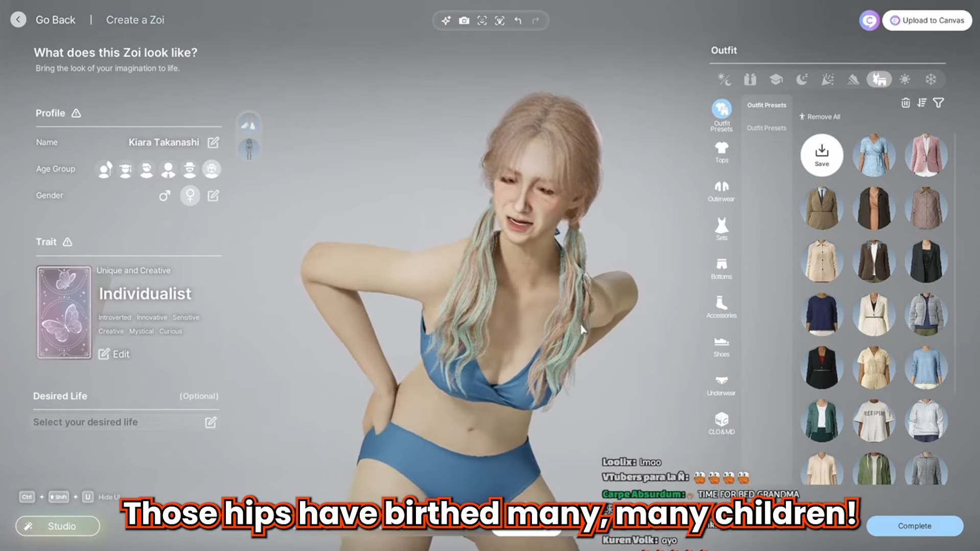980x551 pixels.
Task: Click the second Outfit Presets sub-item
Action: 766,128
